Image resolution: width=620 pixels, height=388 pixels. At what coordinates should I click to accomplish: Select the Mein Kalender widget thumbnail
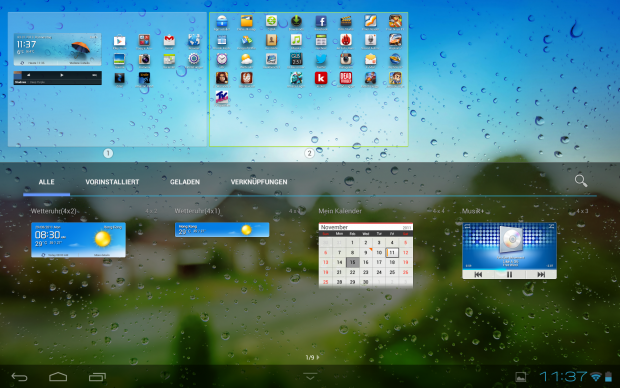366,255
